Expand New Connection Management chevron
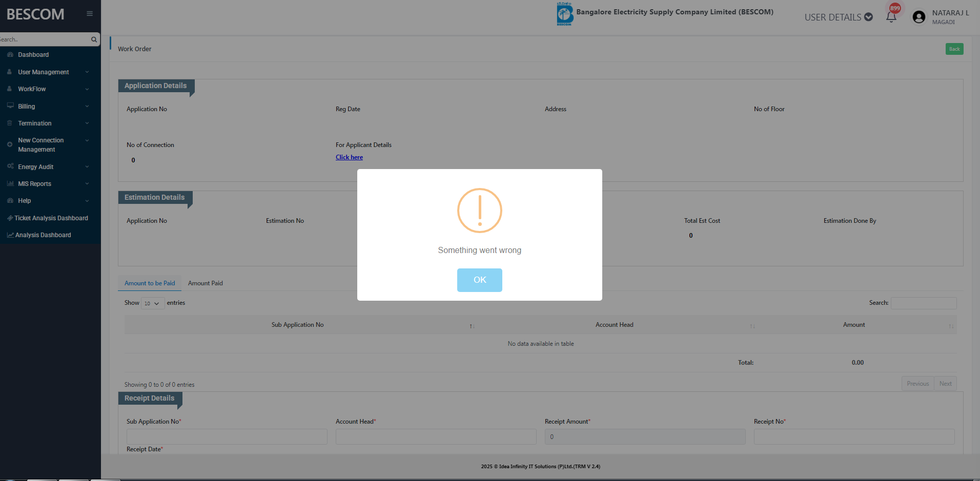 [x=87, y=140]
